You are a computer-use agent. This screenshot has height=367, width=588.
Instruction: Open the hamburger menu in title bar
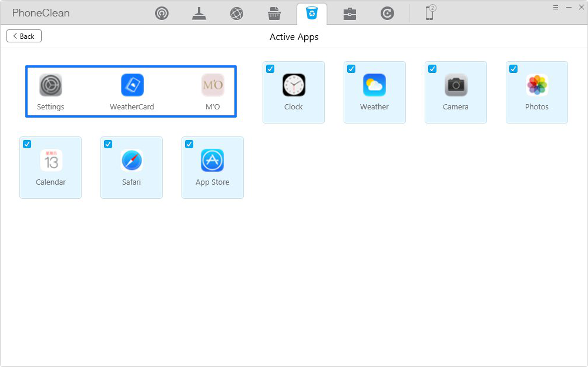click(556, 7)
